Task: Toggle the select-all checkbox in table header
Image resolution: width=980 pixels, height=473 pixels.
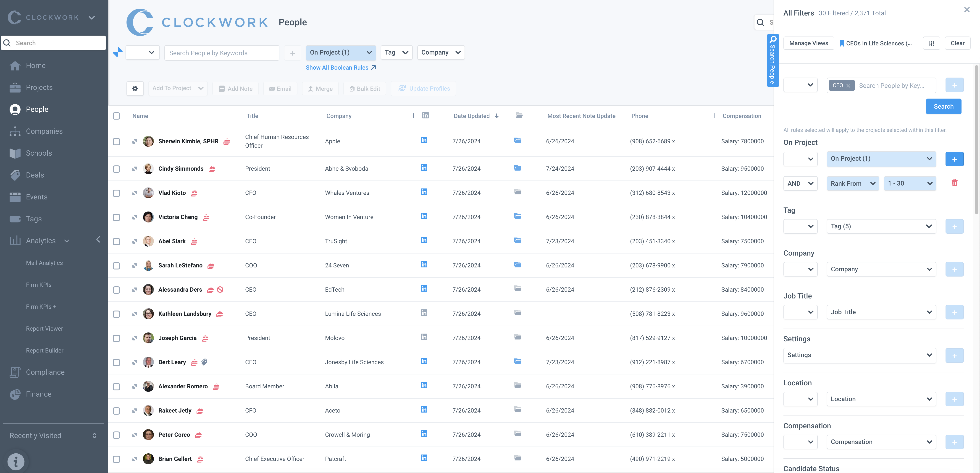Action: 116,116
